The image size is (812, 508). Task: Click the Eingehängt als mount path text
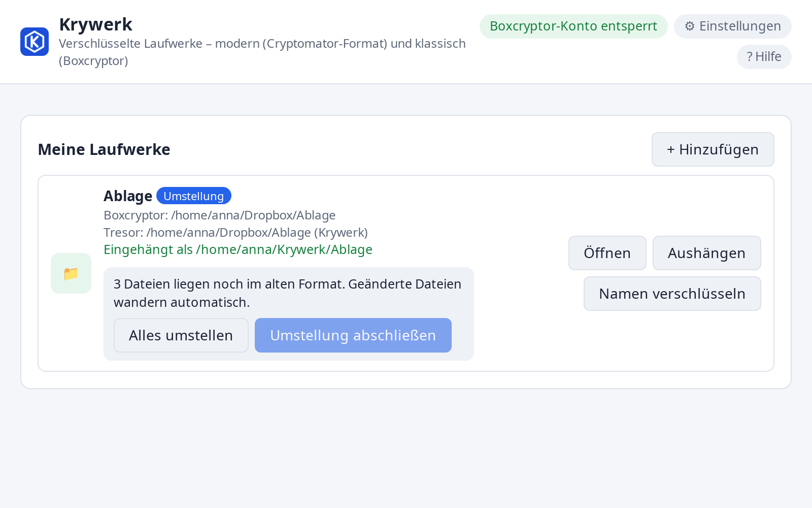tap(238, 250)
